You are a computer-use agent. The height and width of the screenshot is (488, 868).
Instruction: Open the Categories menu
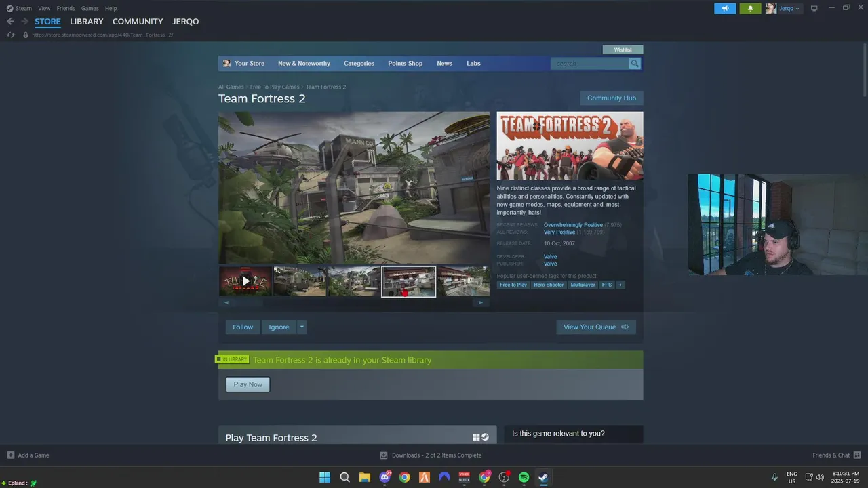[x=359, y=63]
